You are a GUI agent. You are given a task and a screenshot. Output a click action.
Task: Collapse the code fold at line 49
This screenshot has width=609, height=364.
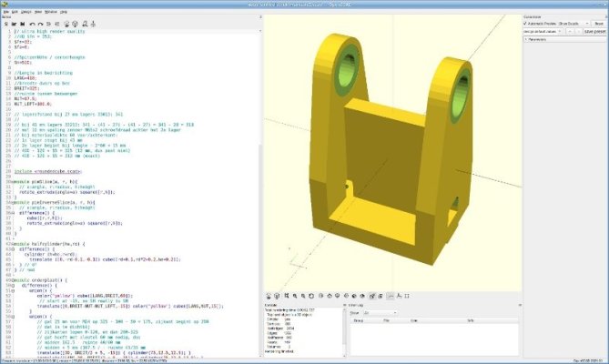tap(13, 280)
